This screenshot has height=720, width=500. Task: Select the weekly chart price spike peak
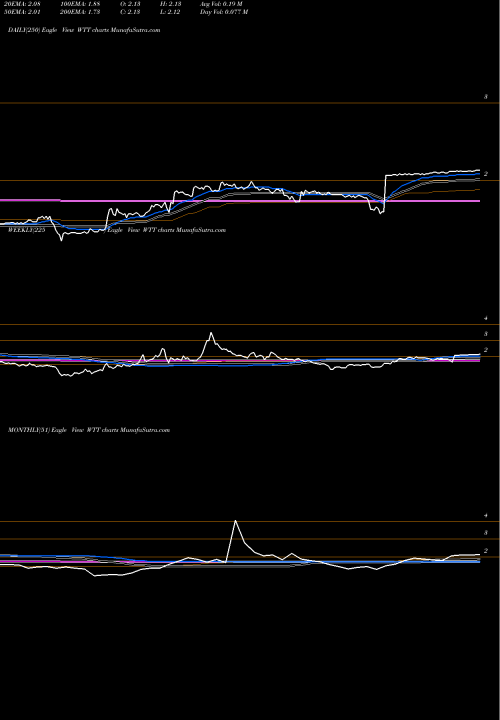coord(211,333)
